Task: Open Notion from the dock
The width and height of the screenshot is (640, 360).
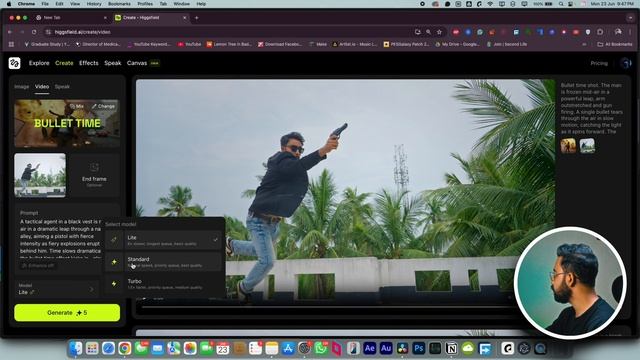Action: click(x=451, y=348)
